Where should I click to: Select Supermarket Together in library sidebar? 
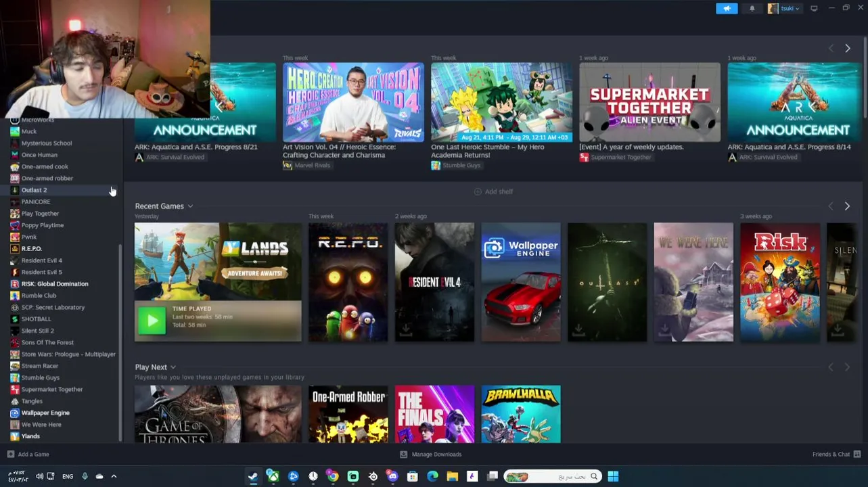coord(51,389)
